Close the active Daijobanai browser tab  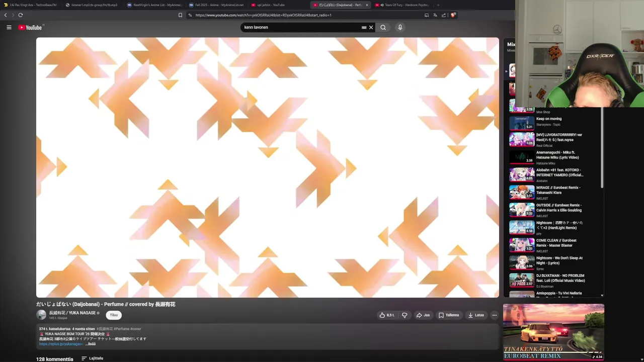(x=367, y=5)
